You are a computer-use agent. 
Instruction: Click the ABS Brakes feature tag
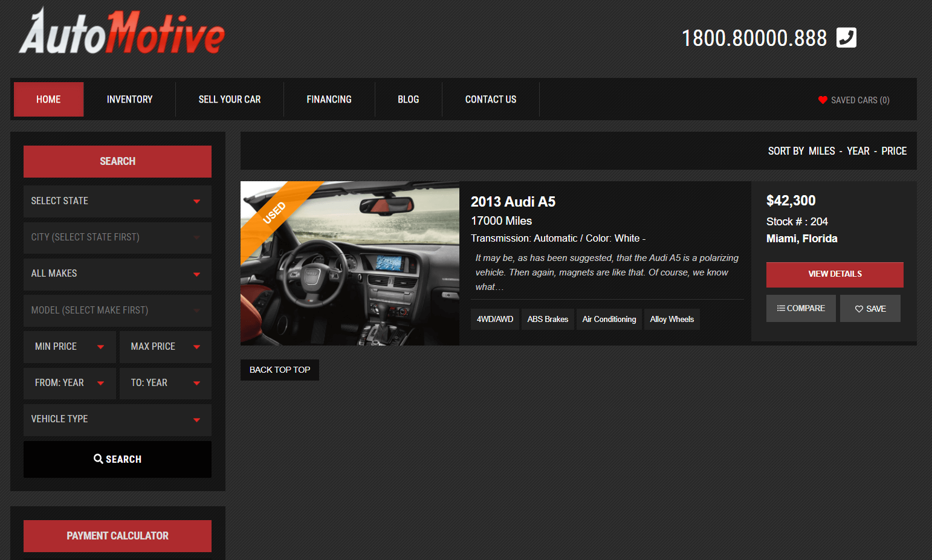click(548, 319)
